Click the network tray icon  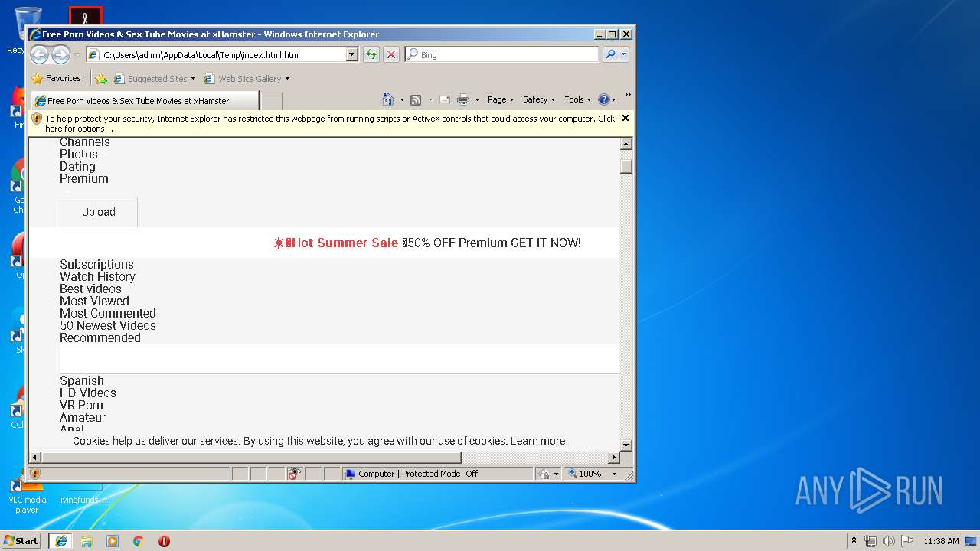coord(871,541)
